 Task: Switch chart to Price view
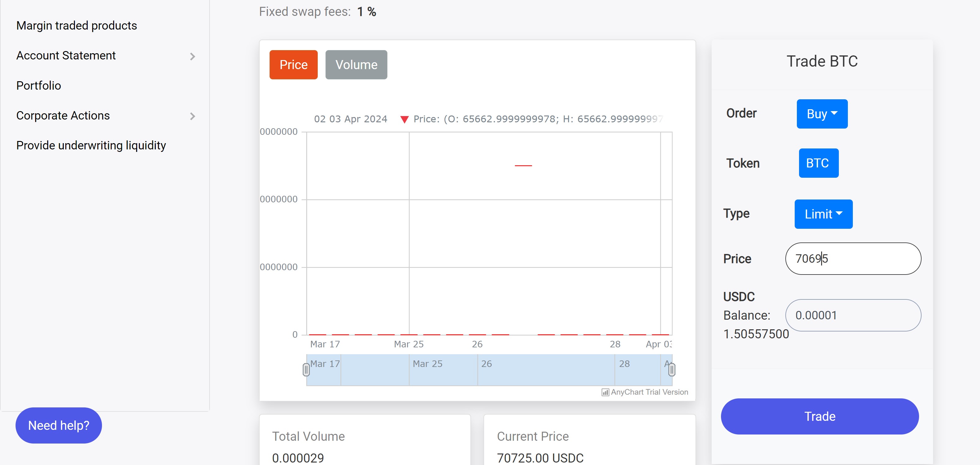[293, 65]
